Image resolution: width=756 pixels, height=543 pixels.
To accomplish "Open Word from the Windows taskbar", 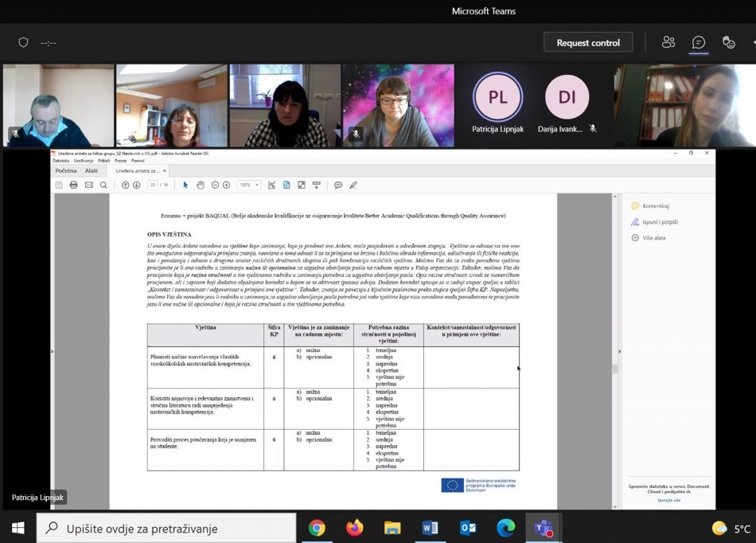I will tap(431, 528).
